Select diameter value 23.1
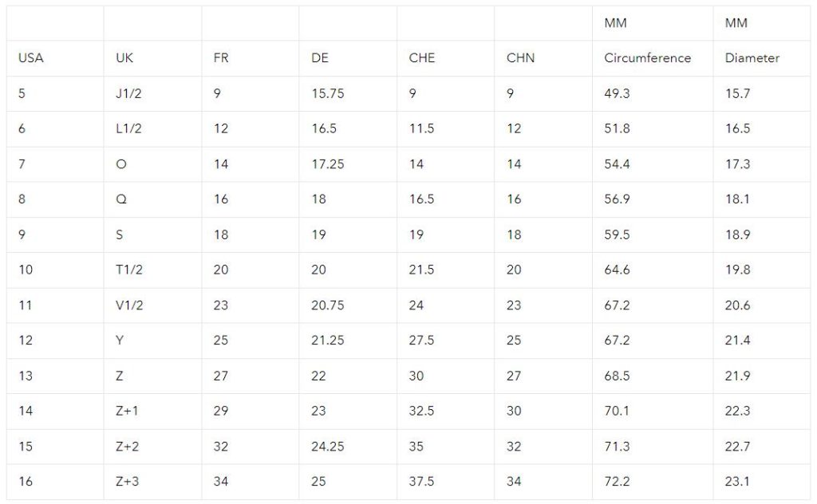Screen dimensions: 817x504 (737, 481)
